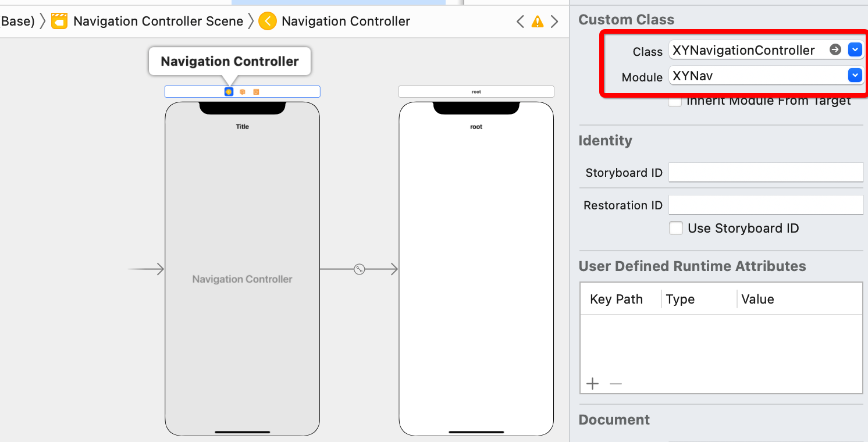Screen dimensions: 868x442
Task: Click the relationship segue circle icon
Action: [x=360, y=269]
